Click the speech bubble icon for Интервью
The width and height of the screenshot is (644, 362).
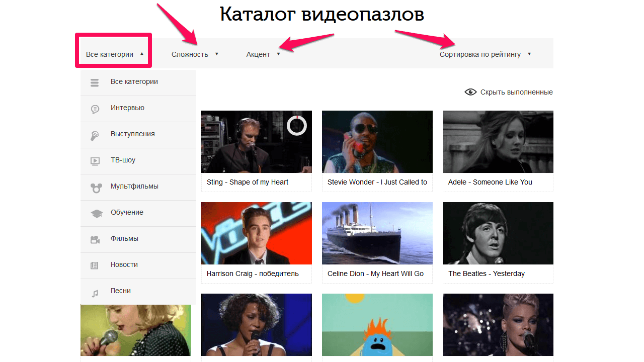tap(95, 109)
